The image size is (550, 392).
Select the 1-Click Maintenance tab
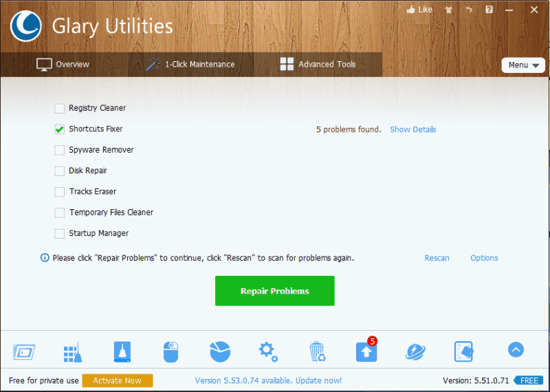[190, 65]
